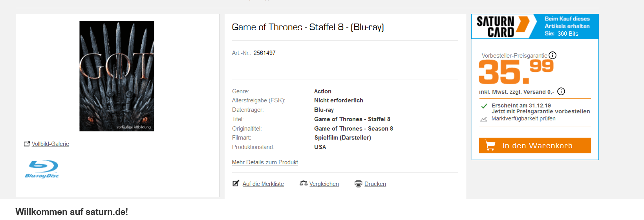The width and height of the screenshot is (644, 220).
Task: Click the printer icon beside Drucken
Action: (x=358, y=184)
